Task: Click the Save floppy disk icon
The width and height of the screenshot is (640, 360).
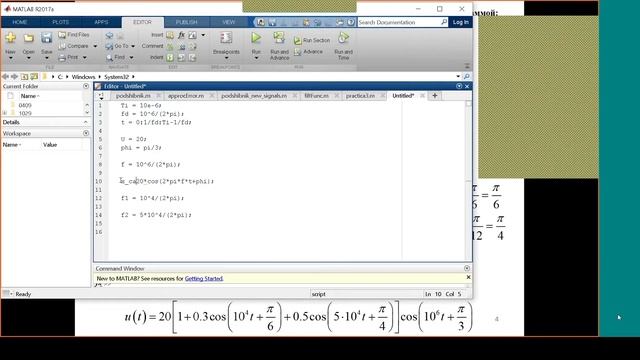Action: (47, 38)
